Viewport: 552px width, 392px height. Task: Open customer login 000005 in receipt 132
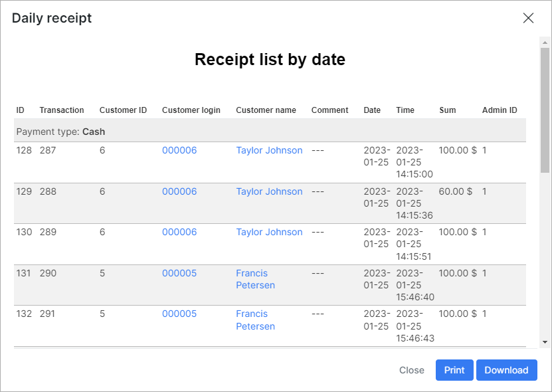179,314
